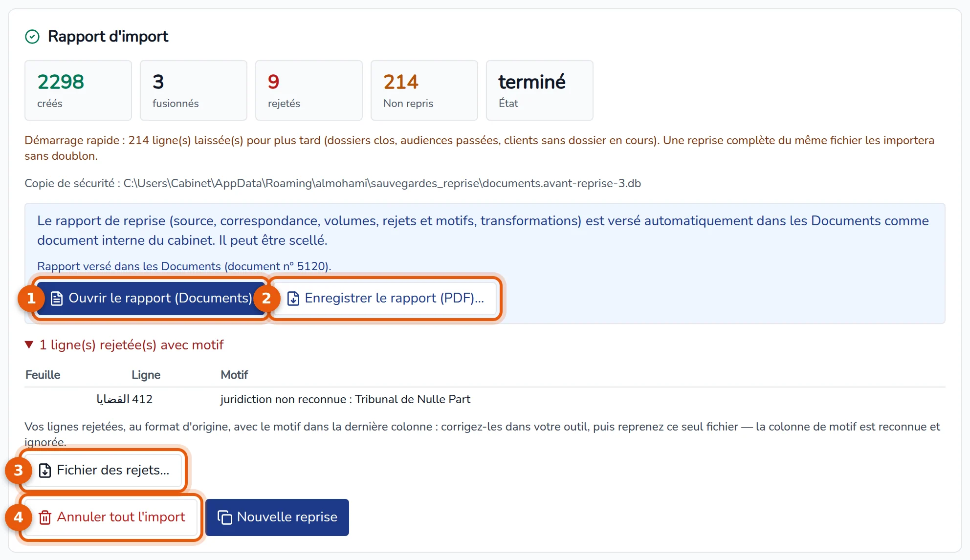Start a Nouvelle reprise
Screen dimensions: 970x560
[277, 517]
